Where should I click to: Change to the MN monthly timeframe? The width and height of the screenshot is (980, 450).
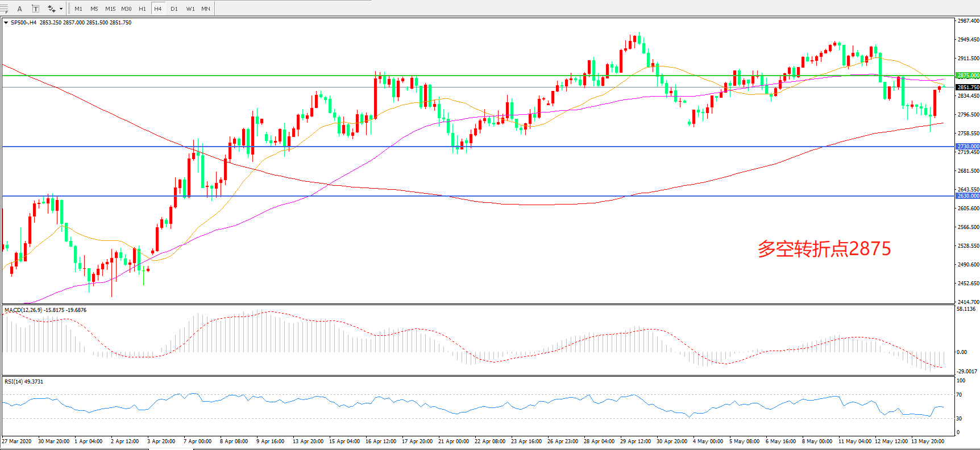pyautogui.click(x=206, y=9)
